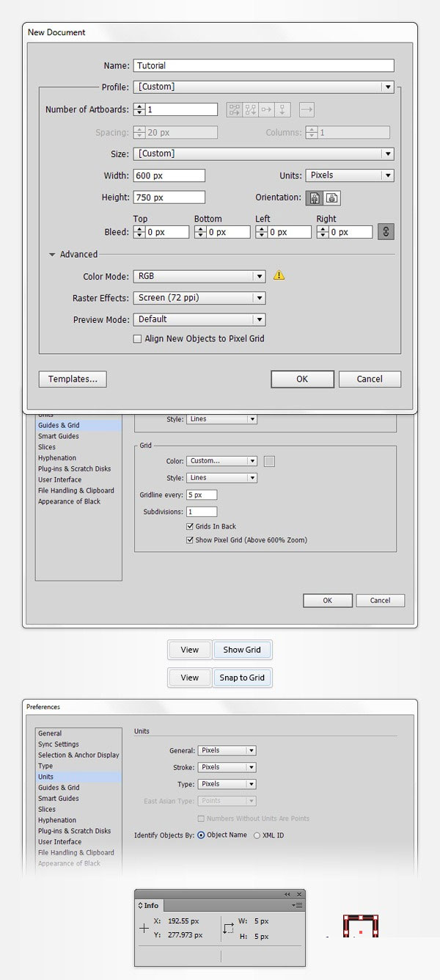Select Selection & Anchor Display category
Screen dimensions: 440x980
pyautogui.click(x=79, y=755)
